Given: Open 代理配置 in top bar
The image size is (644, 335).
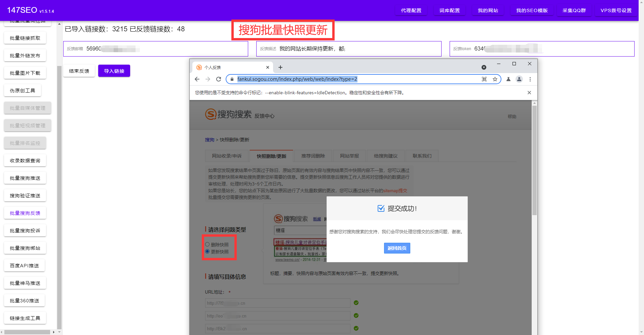Looking at the screenshot, I should [411, 10].
